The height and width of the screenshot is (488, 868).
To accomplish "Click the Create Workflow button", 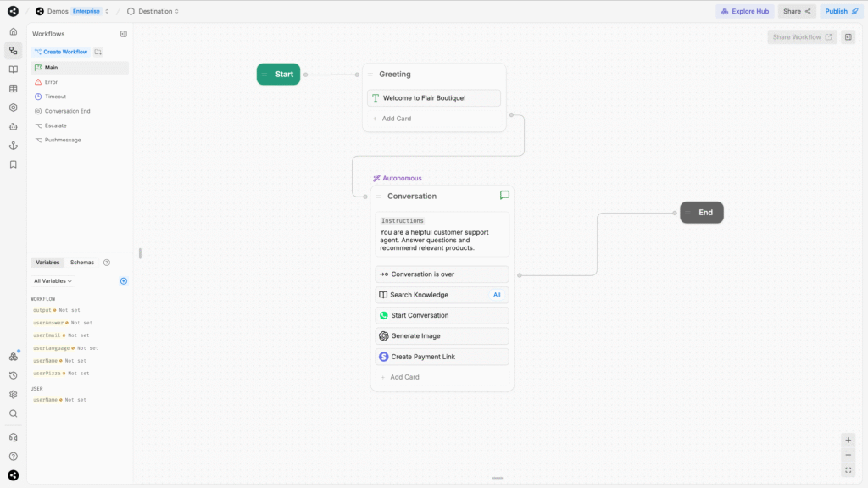I will 60,52.
